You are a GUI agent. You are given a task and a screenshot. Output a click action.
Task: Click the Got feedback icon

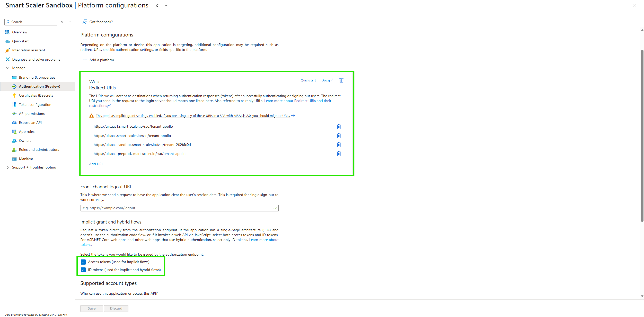pos(85,22)
